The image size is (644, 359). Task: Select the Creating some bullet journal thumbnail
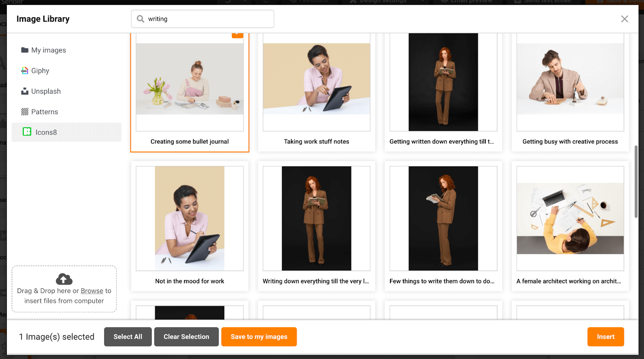point(190,82)
